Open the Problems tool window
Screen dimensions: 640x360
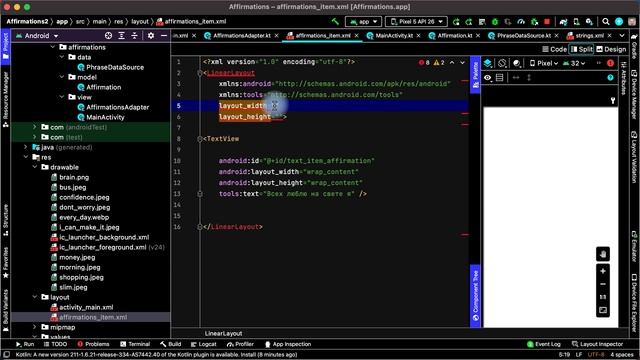pyautogui.click(x=93, y=344)
